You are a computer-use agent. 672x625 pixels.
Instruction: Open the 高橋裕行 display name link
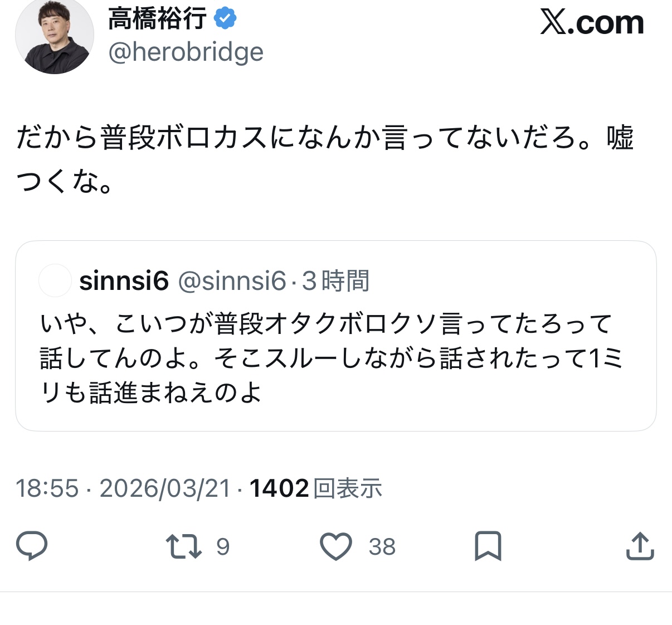[x=158, y=19]
